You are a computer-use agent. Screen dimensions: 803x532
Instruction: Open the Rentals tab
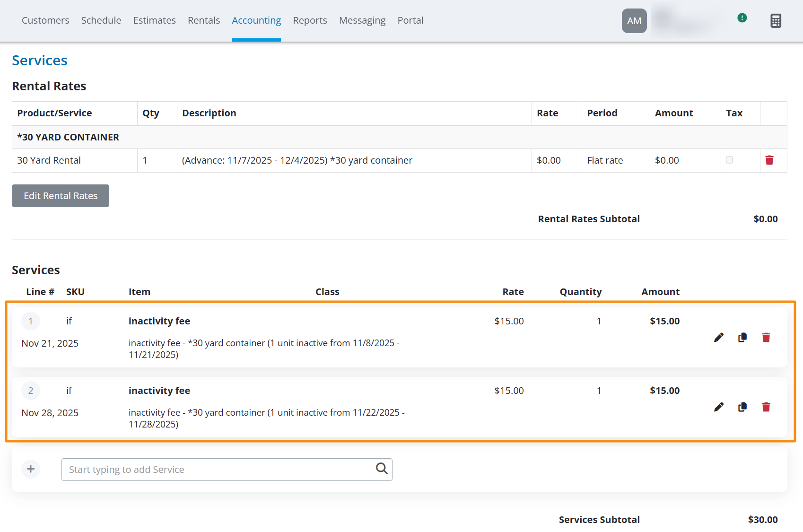204,20
